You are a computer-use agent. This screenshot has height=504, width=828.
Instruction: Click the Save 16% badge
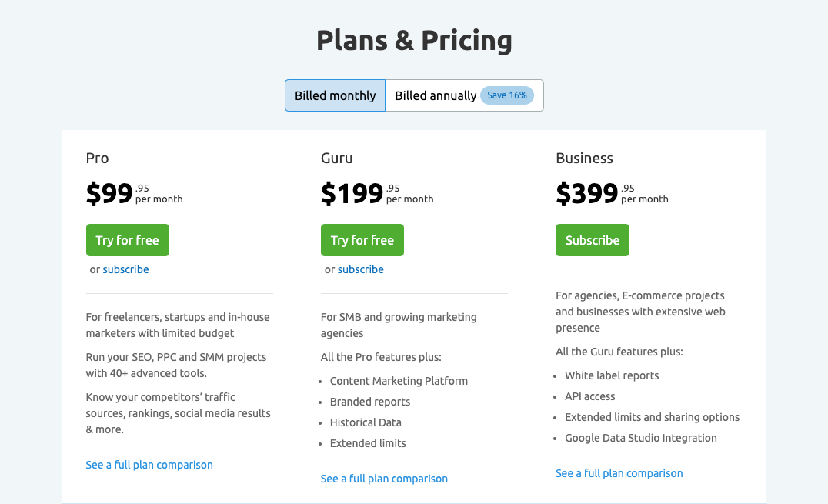tap(507, 95)
